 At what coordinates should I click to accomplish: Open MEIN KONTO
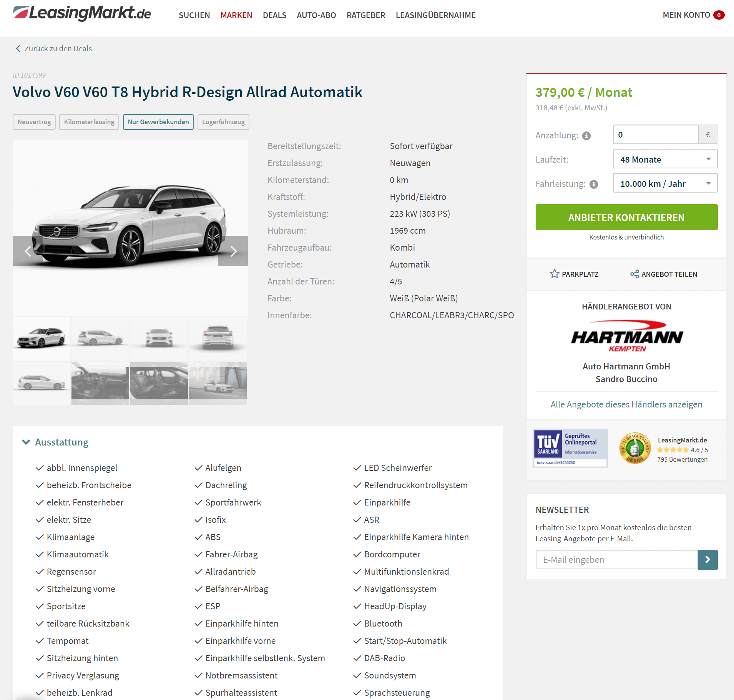686,15
